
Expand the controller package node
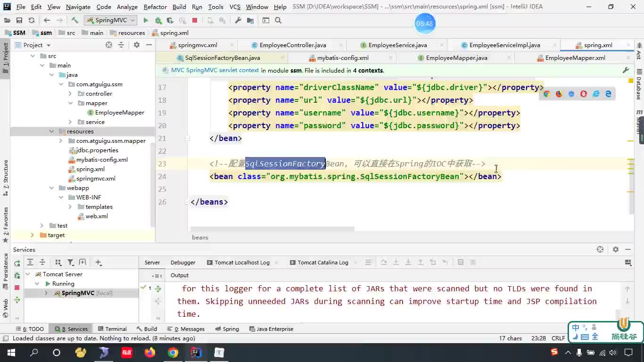tap(70, 94)
